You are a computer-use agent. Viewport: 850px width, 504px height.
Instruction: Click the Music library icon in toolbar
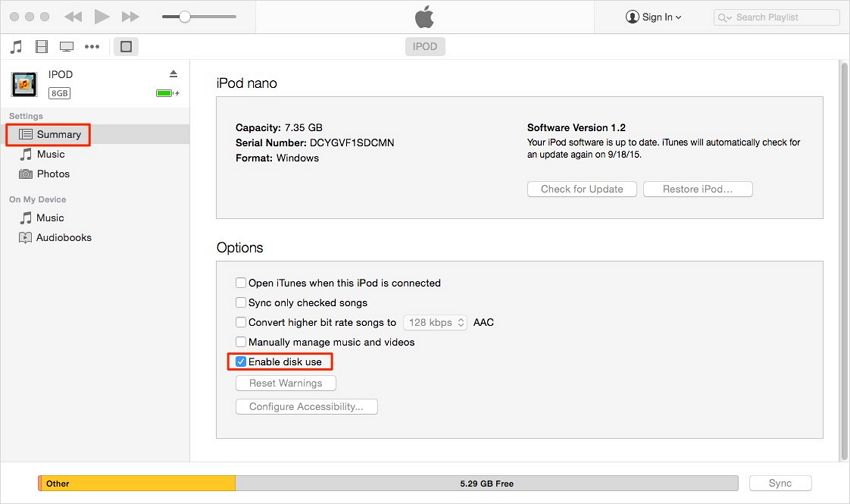point(16,47)
